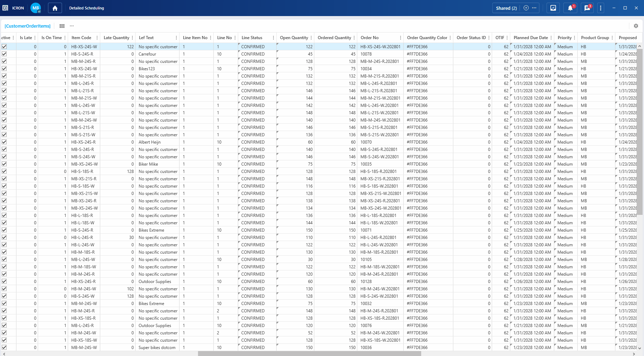
Task: Open the vertical three-dot menu in header
Action: tap(601, 8)
